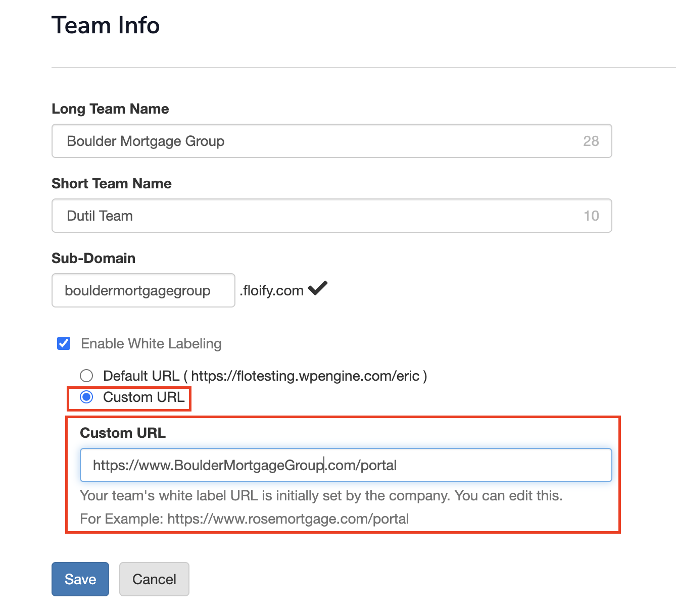The width and height of the screenshot is (676, 616).
Task: Click the character counter showing 10
Action: click(591, 216)
